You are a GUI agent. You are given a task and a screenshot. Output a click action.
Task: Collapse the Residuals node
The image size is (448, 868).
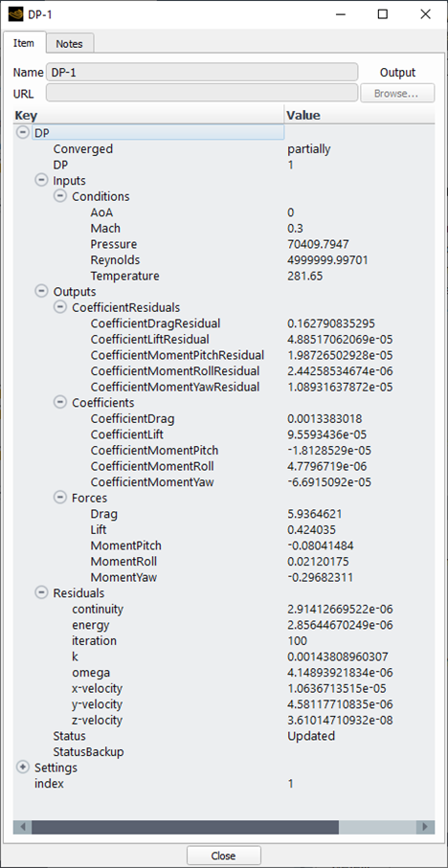coord(41,593)
